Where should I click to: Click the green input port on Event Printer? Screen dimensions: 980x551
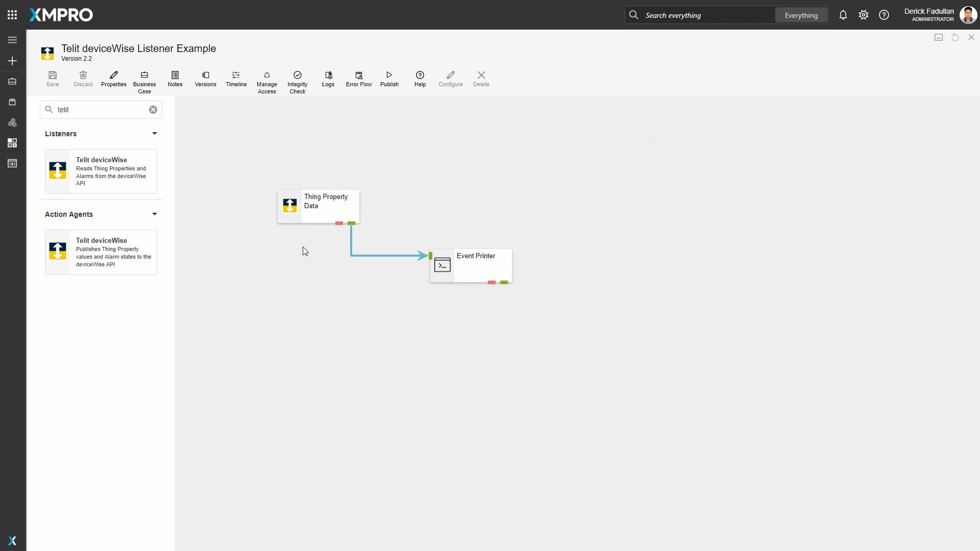430,256
